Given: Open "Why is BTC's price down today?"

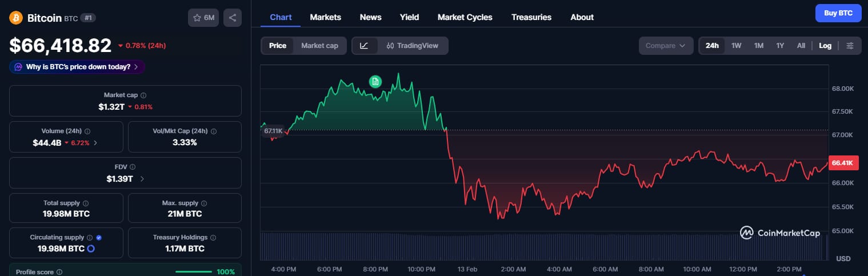Looking at the screenshot, I should tap(77, 67).
